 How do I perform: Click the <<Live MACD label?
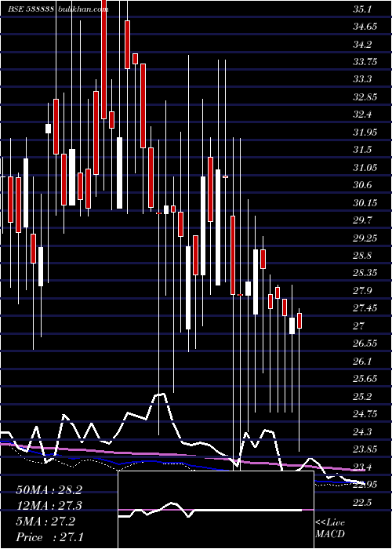point(330,528)
